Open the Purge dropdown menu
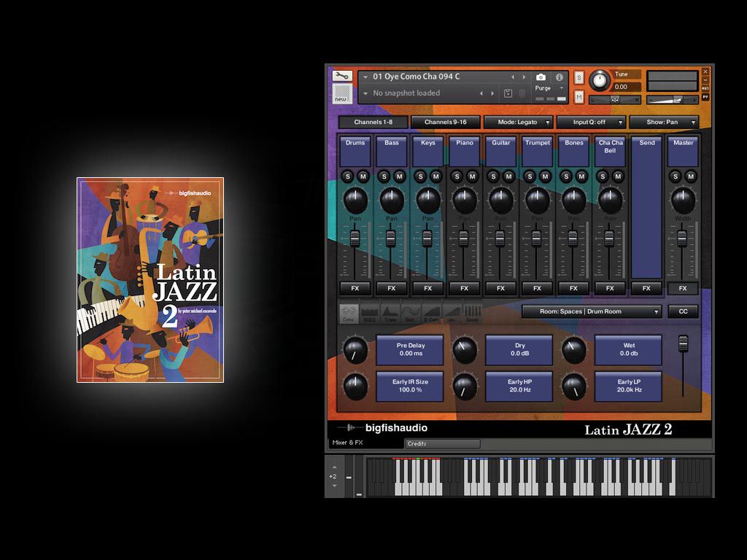 [549, 88]
